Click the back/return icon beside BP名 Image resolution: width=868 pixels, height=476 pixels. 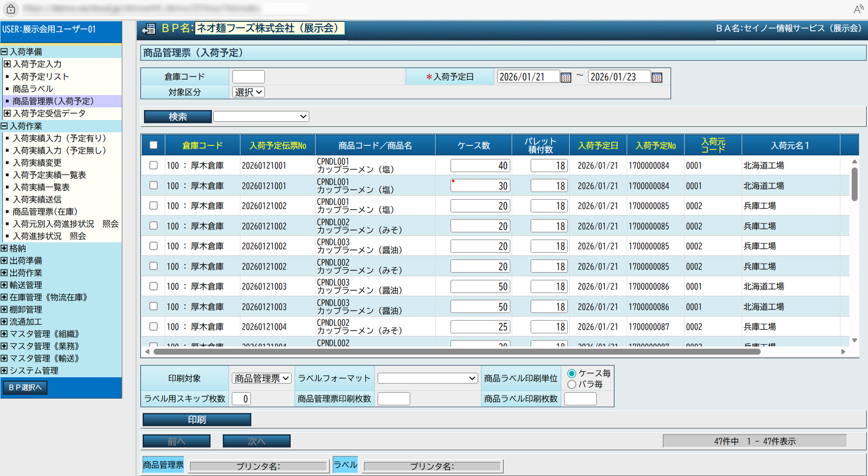click(x=149, y=29)
